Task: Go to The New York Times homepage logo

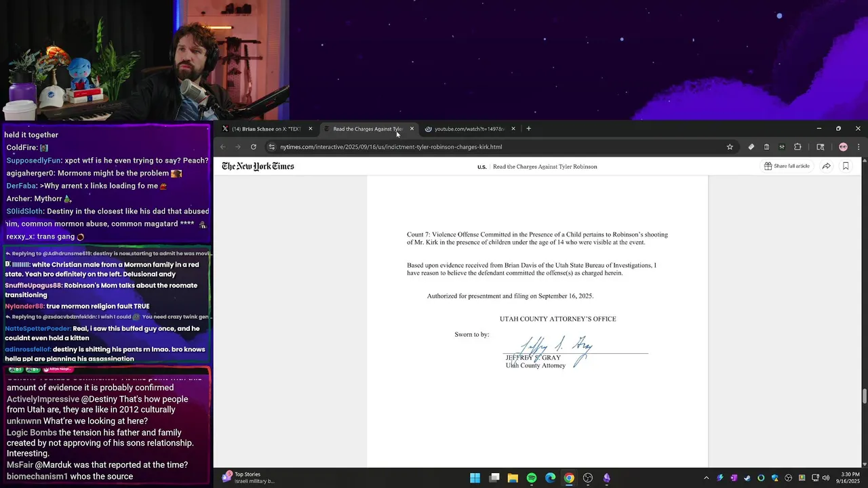Action: coord(258,166)
